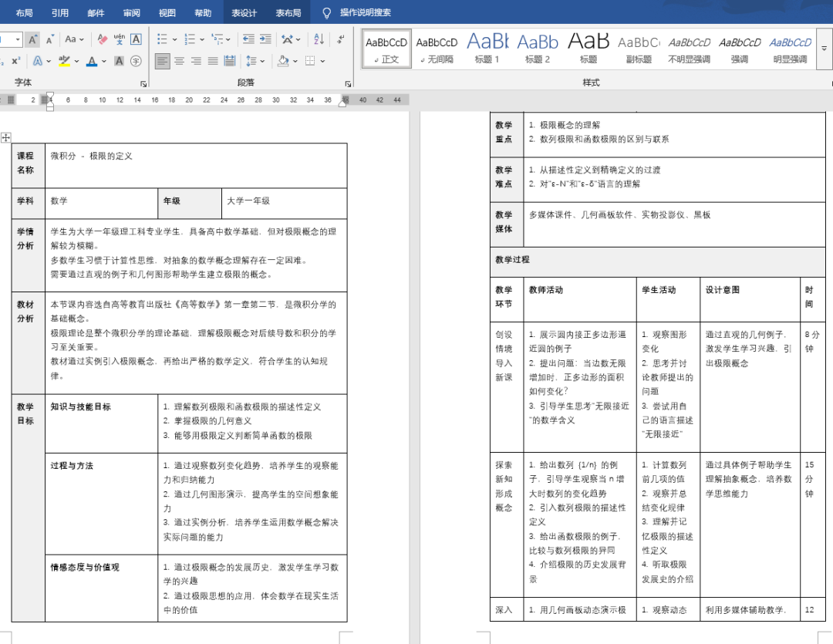Viewport: 833px width, 644px height.
Task: Switch to the 表设计 tab
Action: click(244, 12)
